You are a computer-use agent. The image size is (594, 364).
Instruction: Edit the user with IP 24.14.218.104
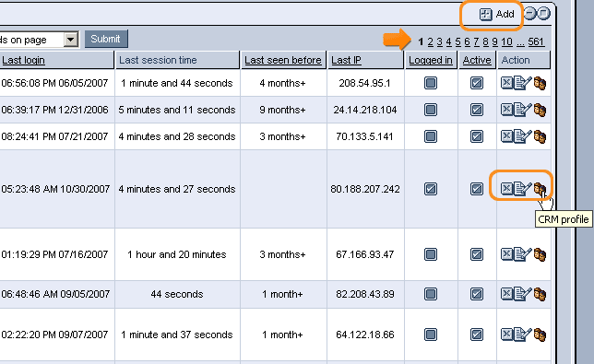click(x=523, y=110)
